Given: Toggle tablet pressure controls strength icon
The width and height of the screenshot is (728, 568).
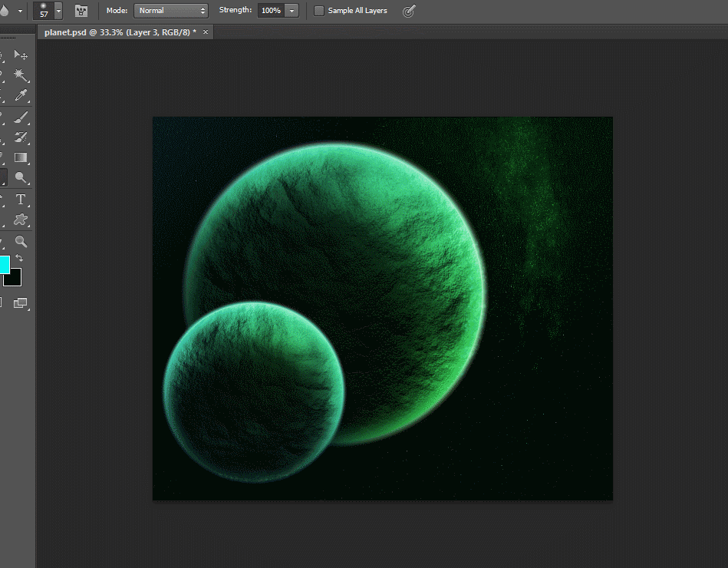Looking at the screenshot, I should point(410,11).
